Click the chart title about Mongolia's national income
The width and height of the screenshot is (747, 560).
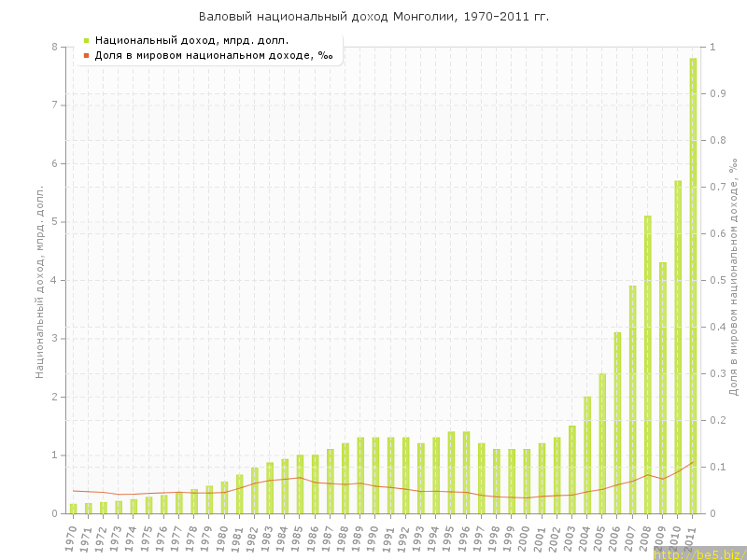coord(373,17)
